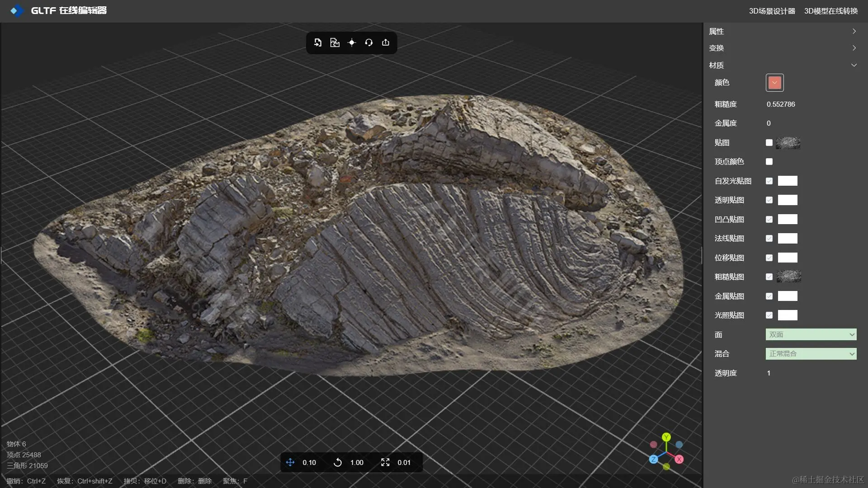Image resolution: width=868 pixels, height=488 pixels.
Task: Enable the 贴图 texture checkbox
Action: [x=769, y=143]
